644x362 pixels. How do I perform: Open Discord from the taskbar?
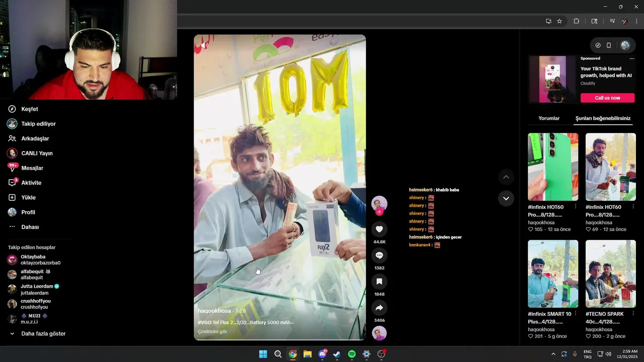(x=323, y=354)
